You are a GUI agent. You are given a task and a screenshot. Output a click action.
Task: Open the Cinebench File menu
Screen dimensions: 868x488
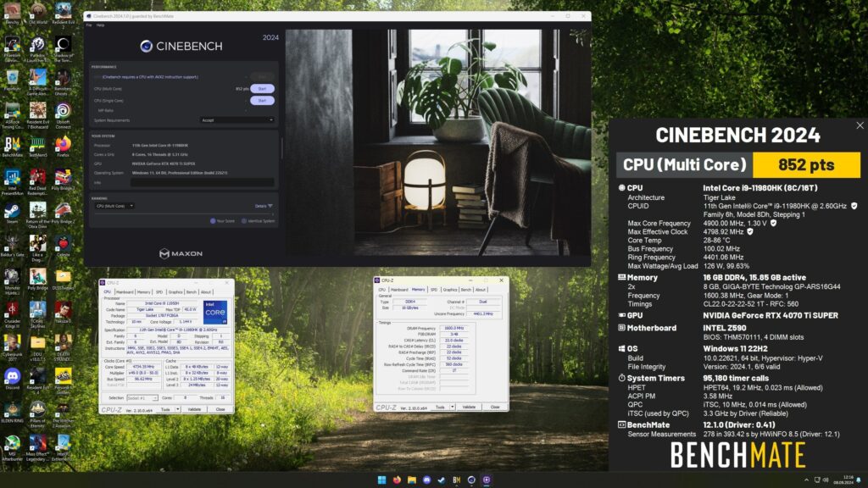(88, 25)
